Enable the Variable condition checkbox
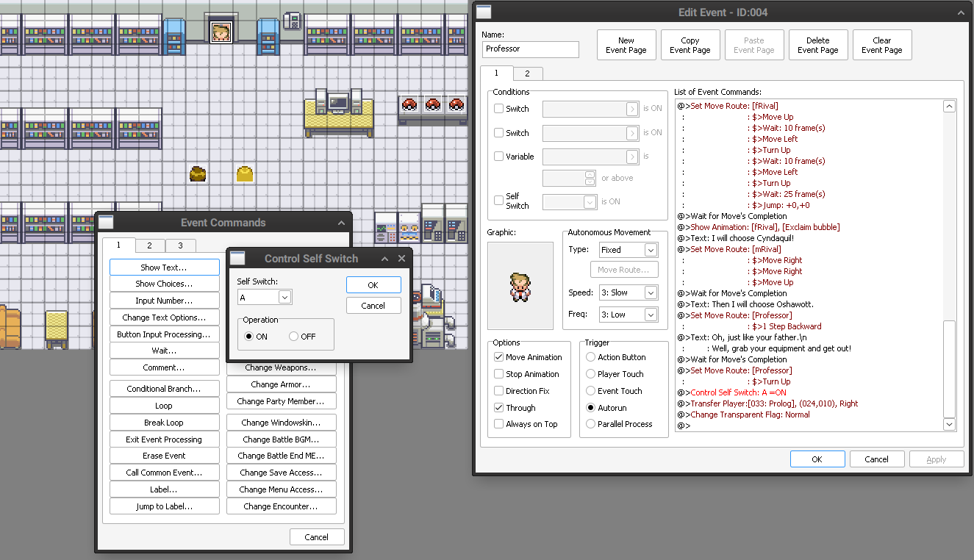The width and height of the screenshot is (974, 560). (x=499, y=157)
